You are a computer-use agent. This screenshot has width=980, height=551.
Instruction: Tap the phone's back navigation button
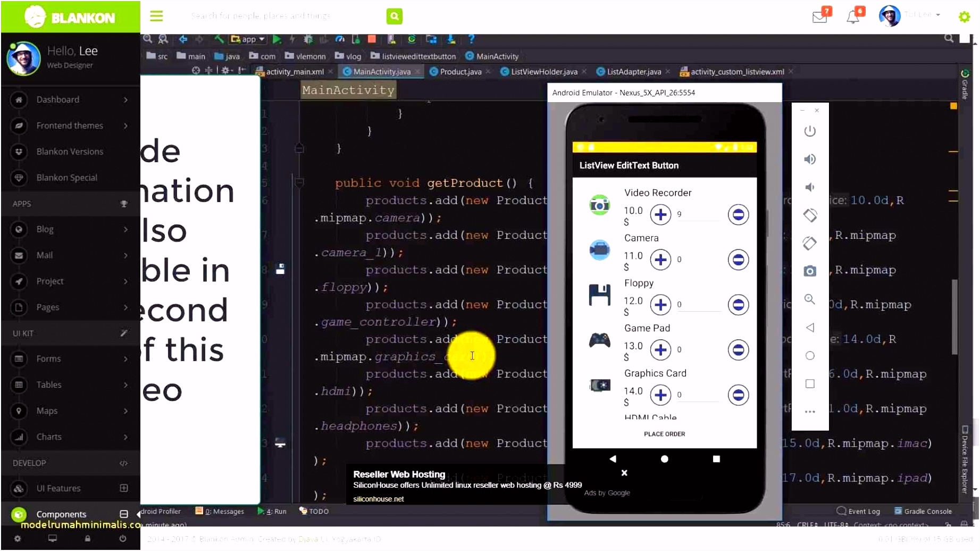click(x=613, y=459)
